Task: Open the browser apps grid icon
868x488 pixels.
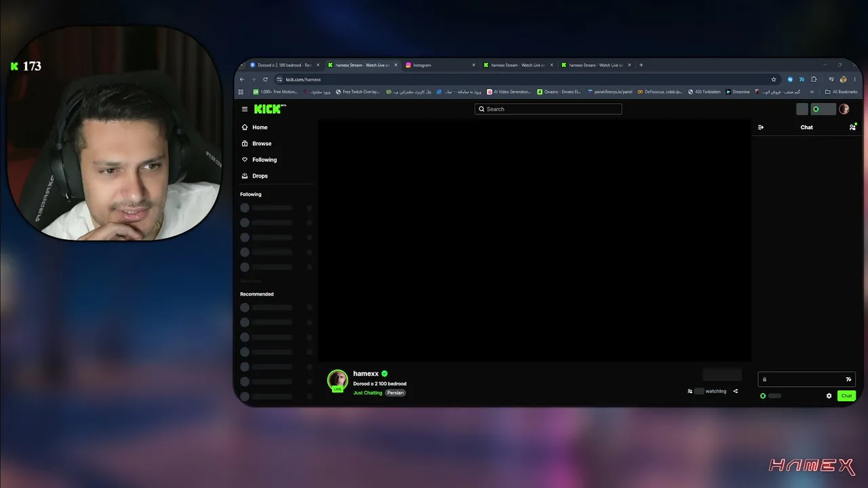Action: pyautogui.click(x=241, y=92)
